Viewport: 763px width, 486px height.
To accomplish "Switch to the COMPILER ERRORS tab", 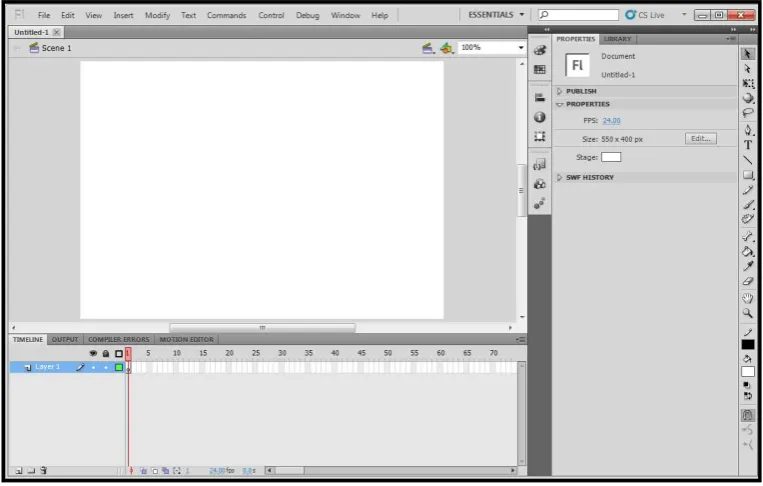I will pos(119,339).
